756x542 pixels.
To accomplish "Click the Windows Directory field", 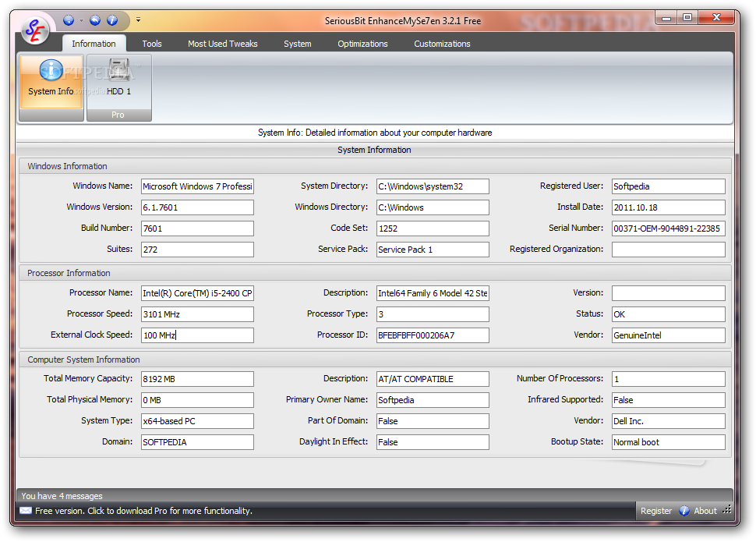I will point(433,207).
